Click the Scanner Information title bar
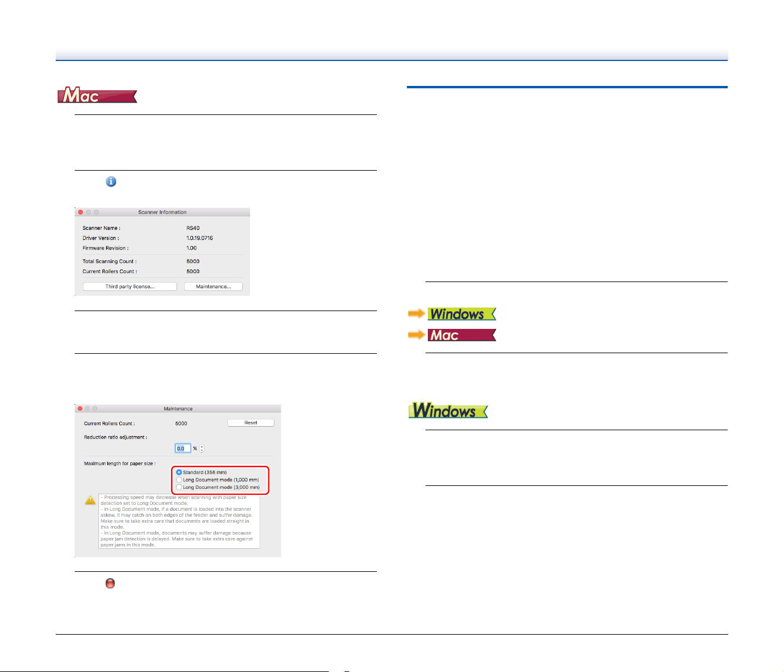Image resolution: width=784 pixels, height=672 pixels. click(x=162, y=212)
